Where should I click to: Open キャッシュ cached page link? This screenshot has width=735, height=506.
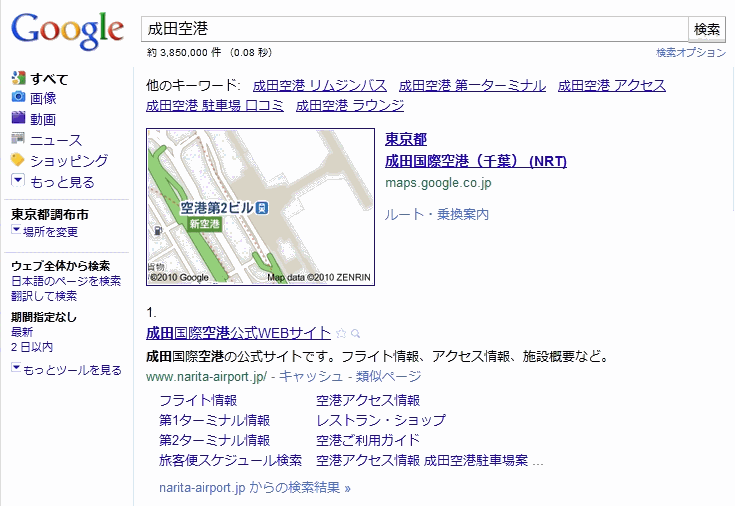pyautogui.click(x=311, y=376)
